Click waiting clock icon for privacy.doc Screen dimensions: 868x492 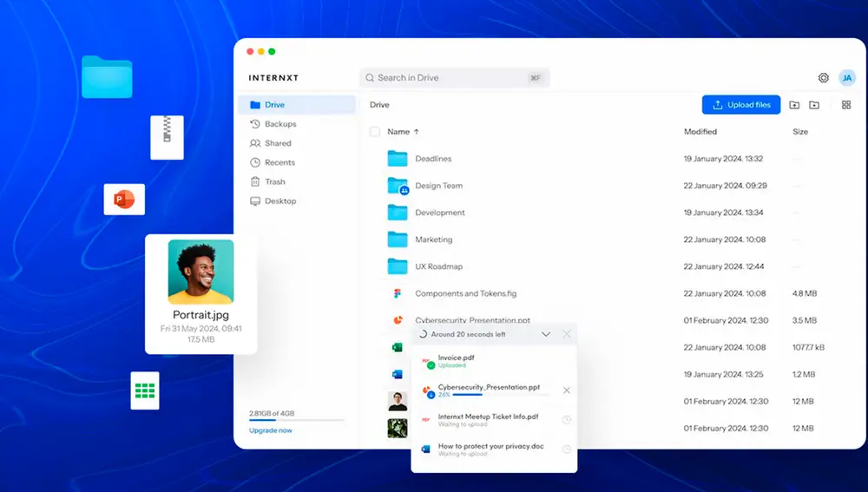tap(566, 449)
